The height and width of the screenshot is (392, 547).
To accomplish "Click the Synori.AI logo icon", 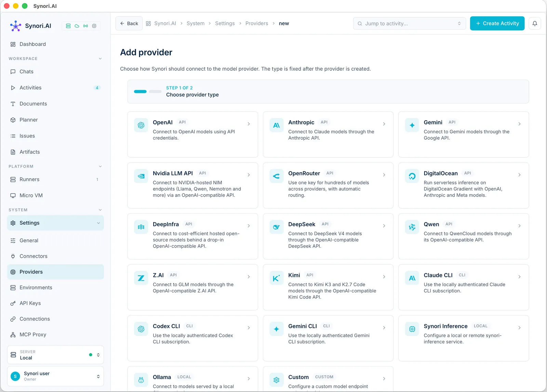I will coord(16,26).
